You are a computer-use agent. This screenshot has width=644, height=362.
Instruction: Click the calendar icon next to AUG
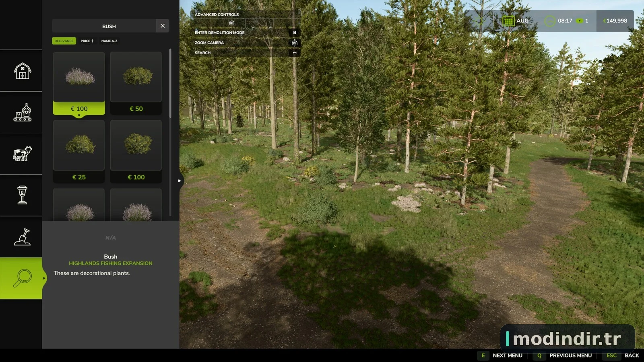click(x=508, y=21)
